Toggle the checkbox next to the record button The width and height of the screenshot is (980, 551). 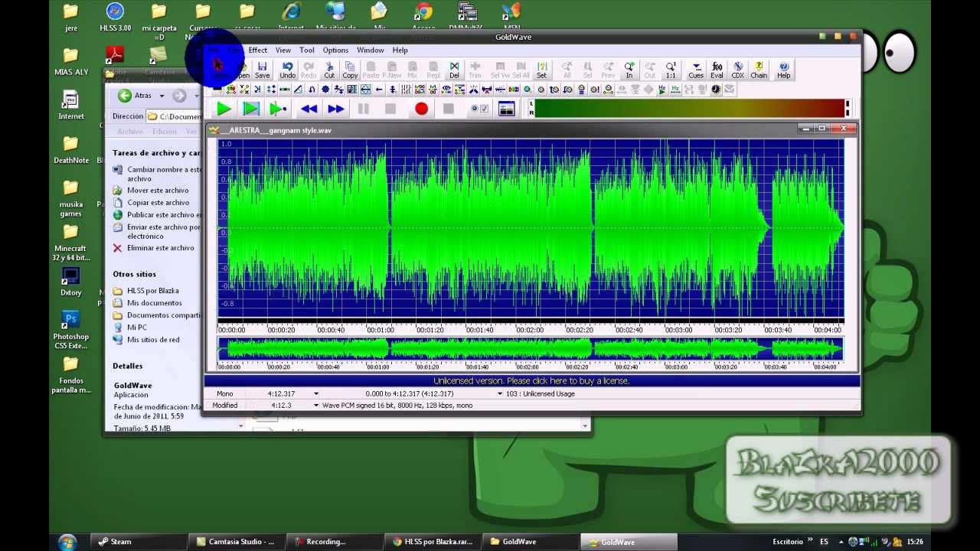[483, 109]
